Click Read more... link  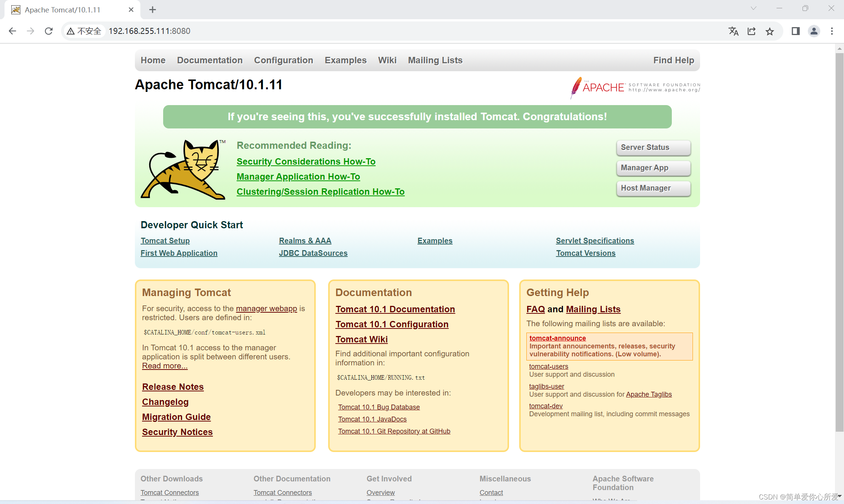pyautogui.click(x=165, y=366)
